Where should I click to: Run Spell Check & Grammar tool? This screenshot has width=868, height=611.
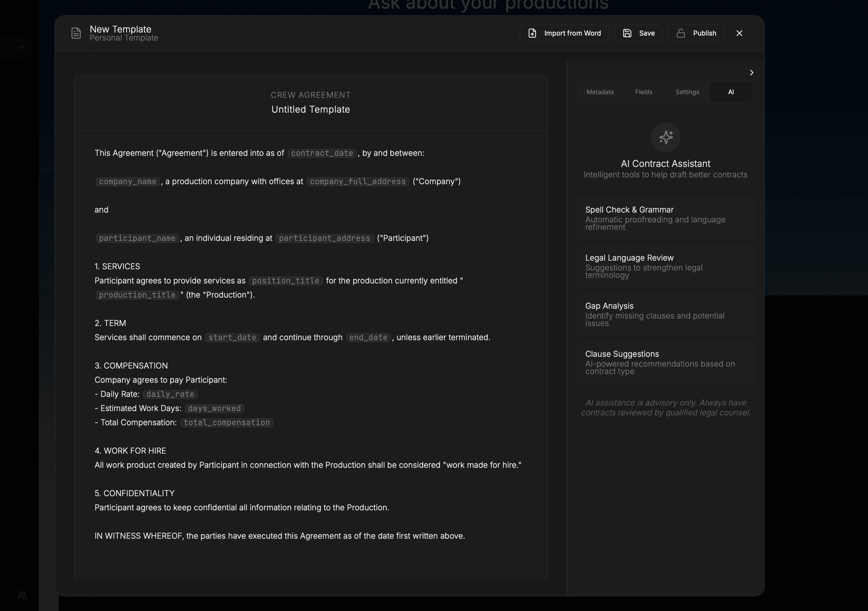[665, 218]
